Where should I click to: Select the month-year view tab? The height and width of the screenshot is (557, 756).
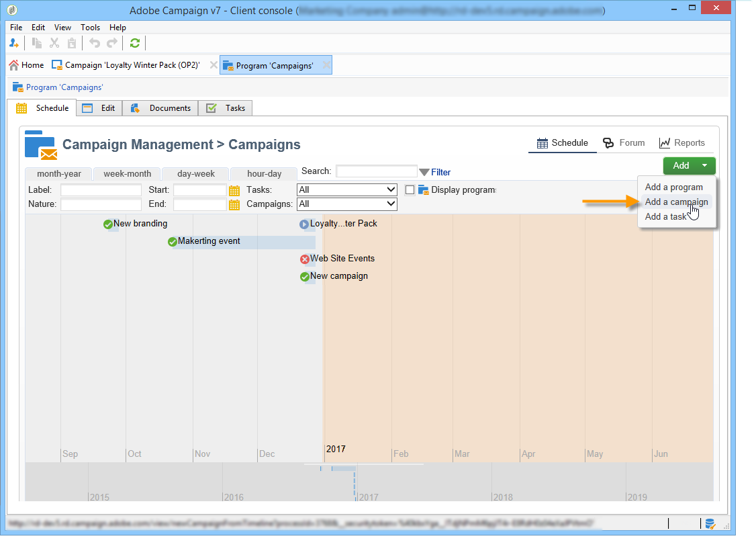pos(59,174)
